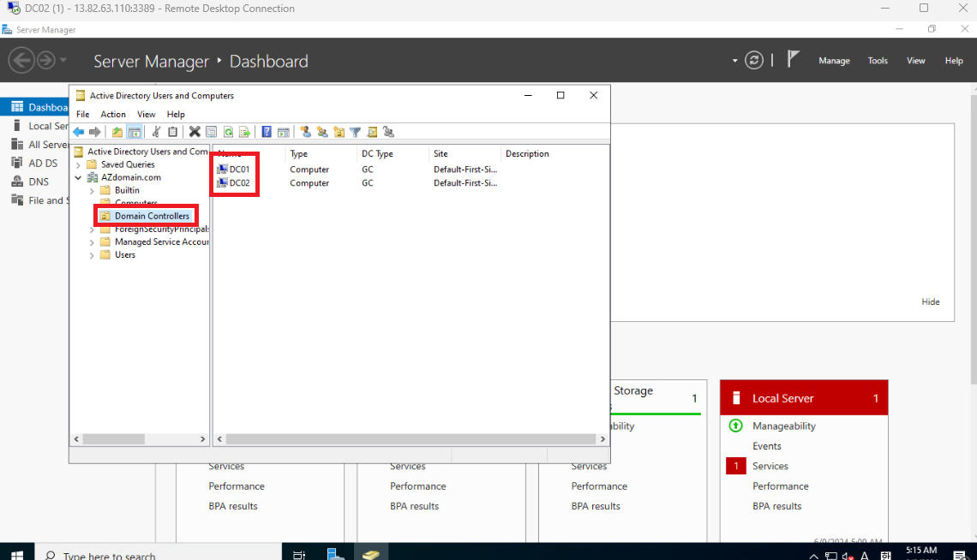
Task: Open the ADUC View menu
Action: pos(147,115)
